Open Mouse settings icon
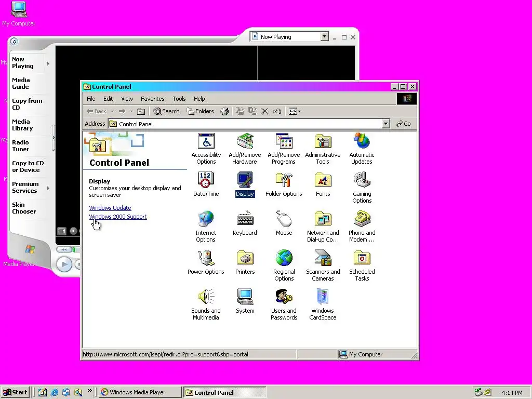Viewport: 532px width, 399px height. (x=284, y=223)
